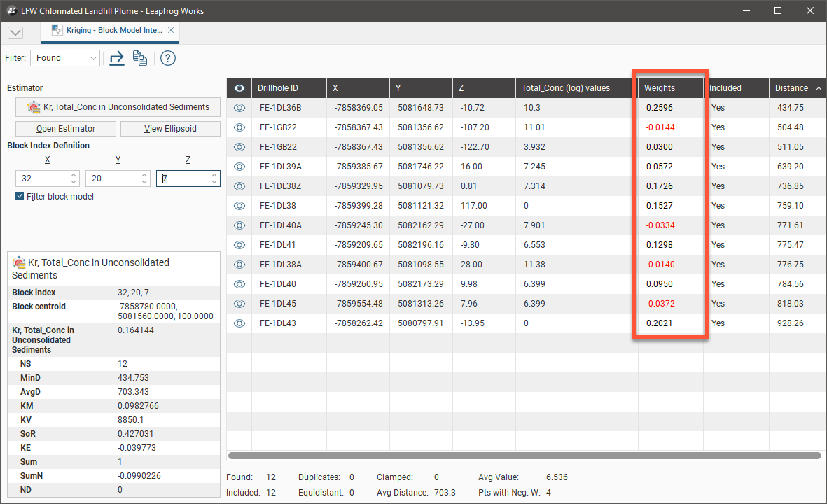Toggle visibility of FE-1DL40A row
Viewport: 827px width, 504px height.
point(239,225)
